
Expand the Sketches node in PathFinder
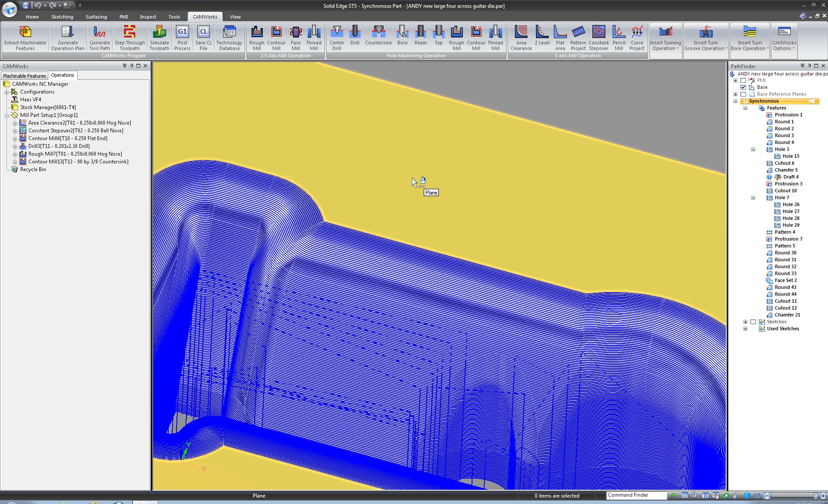[x=745, y=322]
